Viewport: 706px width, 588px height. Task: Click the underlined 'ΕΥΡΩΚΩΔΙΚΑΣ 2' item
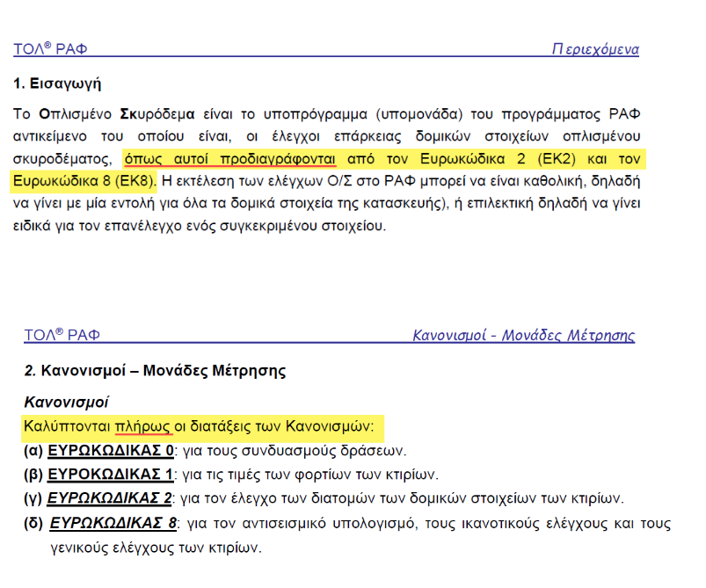(x=109, y=498)
